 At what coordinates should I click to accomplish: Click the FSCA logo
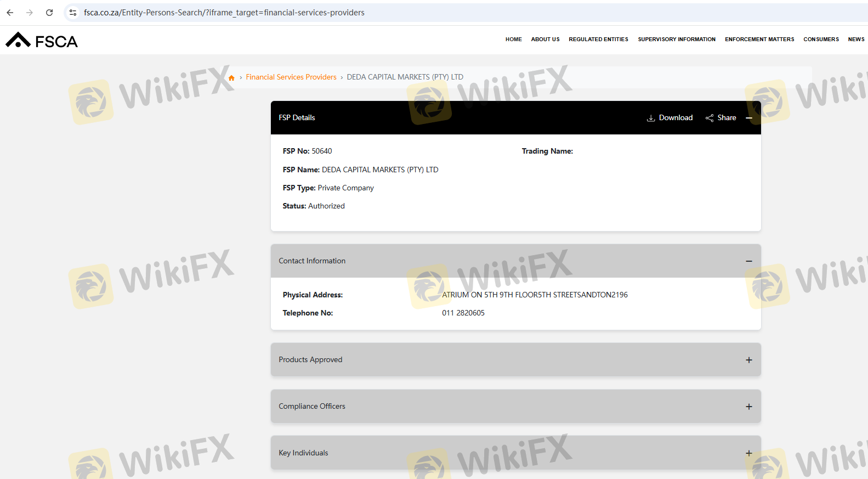(x=42, y=41)
